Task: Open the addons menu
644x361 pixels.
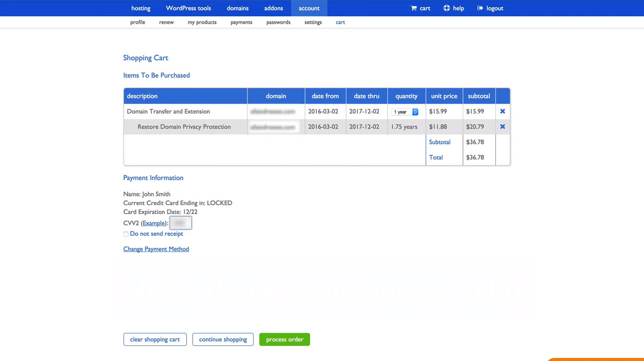Action: pos(273,8)
